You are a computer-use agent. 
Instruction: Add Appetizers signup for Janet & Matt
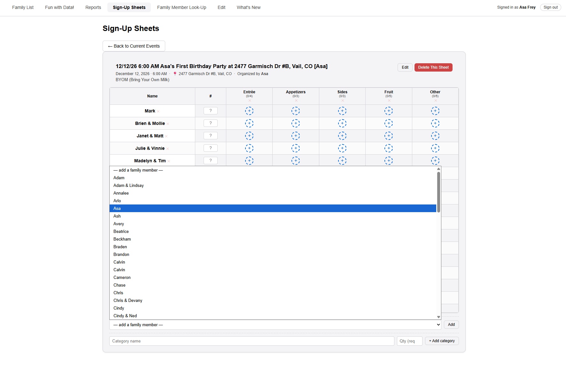tap(296, 136)
